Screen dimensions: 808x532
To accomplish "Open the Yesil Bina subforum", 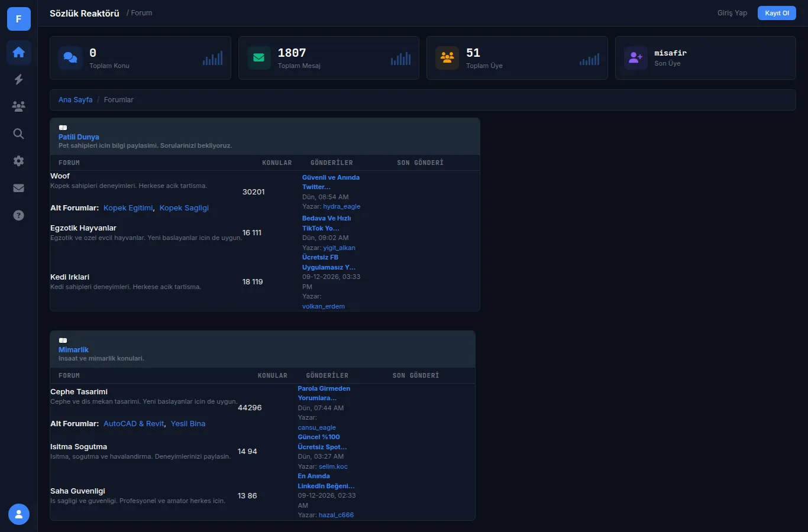I will [x=188, y=424].
